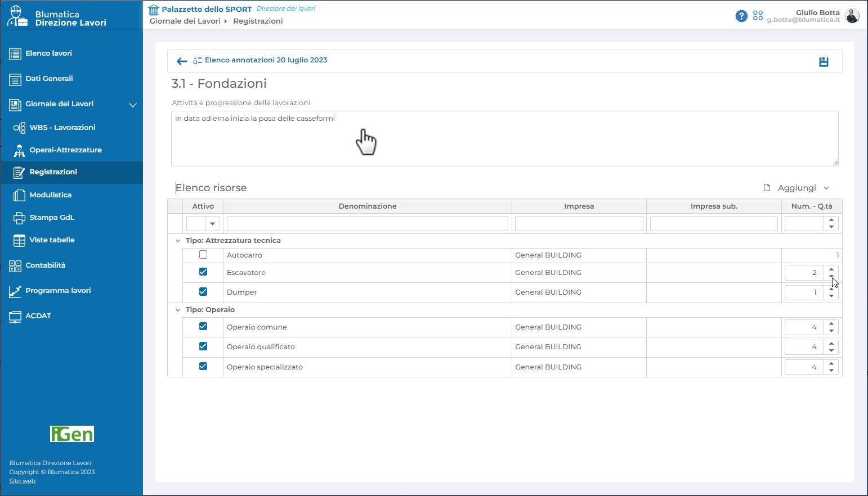Click the Denominazione filter input field
Viewport: 868px width, 496px height.
pos(367,224)
